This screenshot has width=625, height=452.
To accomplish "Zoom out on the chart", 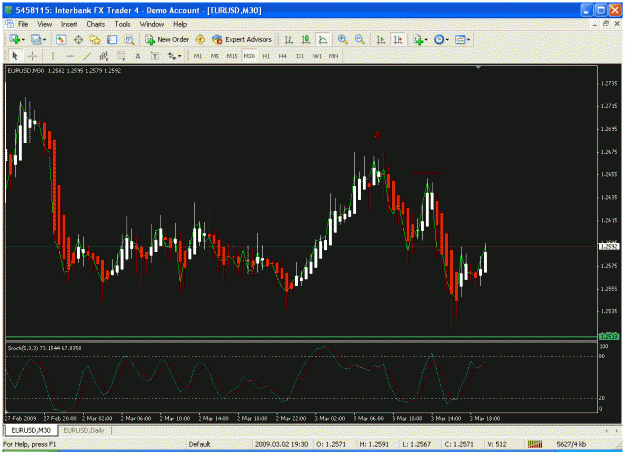I will pos(360,39).
